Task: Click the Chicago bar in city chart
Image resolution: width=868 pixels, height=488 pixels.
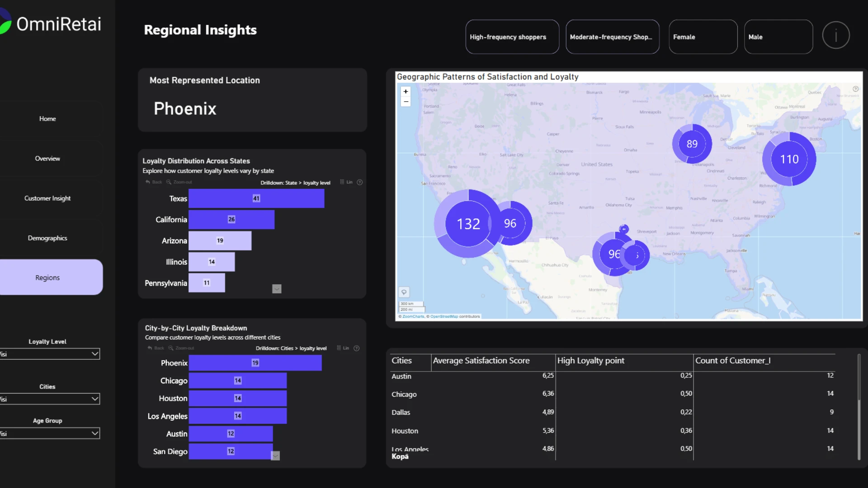Action: click(x=238, y=380)
